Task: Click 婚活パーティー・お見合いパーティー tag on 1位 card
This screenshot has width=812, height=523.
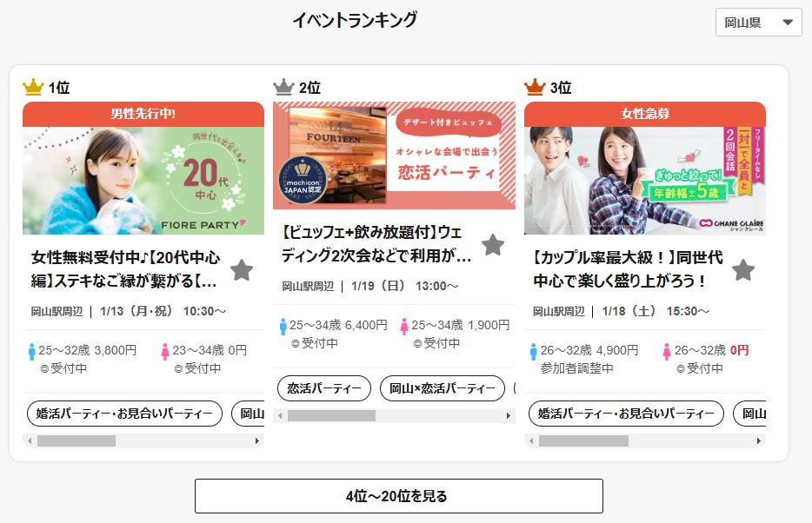Action: 124,414
